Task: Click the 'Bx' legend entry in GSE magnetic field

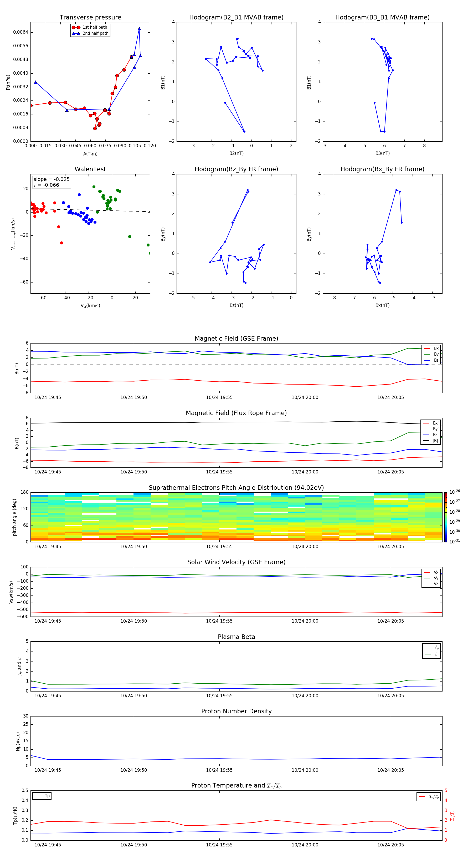Action: [431, 349]
